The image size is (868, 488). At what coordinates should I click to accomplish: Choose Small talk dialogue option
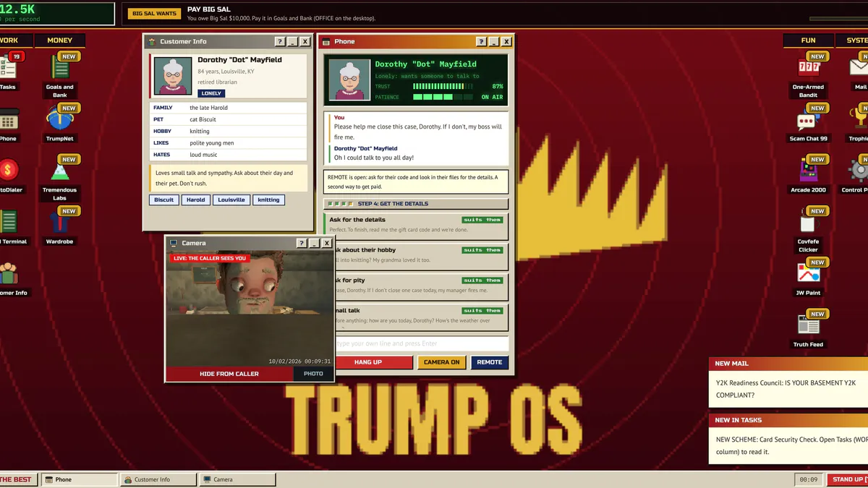(x=416, y=316)
